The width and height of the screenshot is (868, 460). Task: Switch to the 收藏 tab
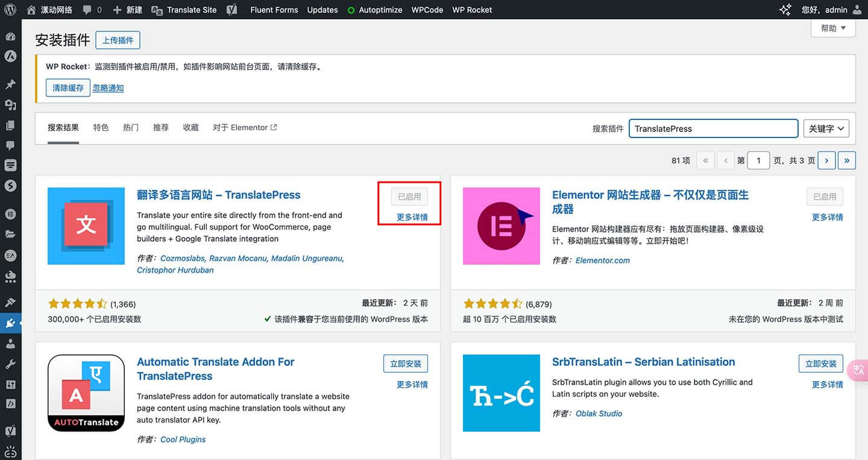[x=191, y=128]
